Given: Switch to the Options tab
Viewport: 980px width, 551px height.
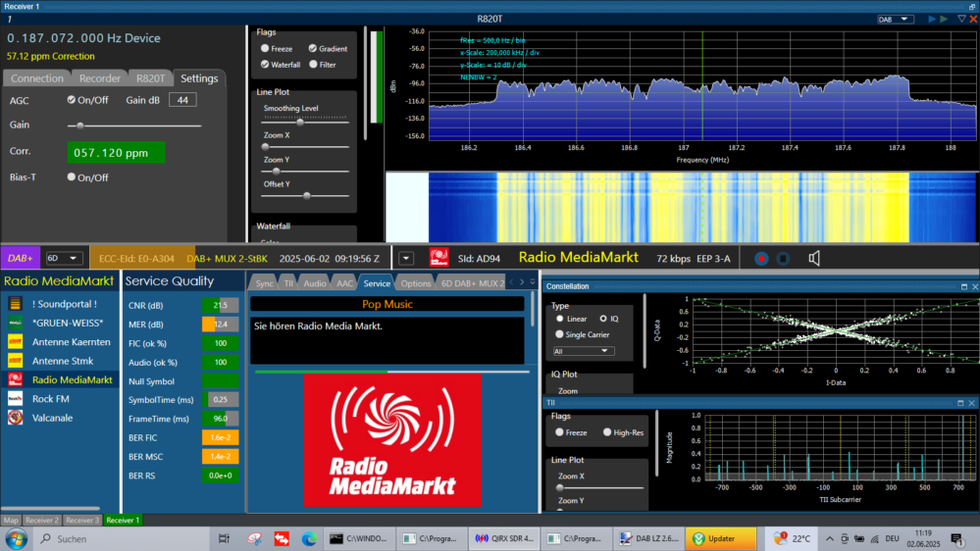Looking at the screenshot, I should 416,283.
